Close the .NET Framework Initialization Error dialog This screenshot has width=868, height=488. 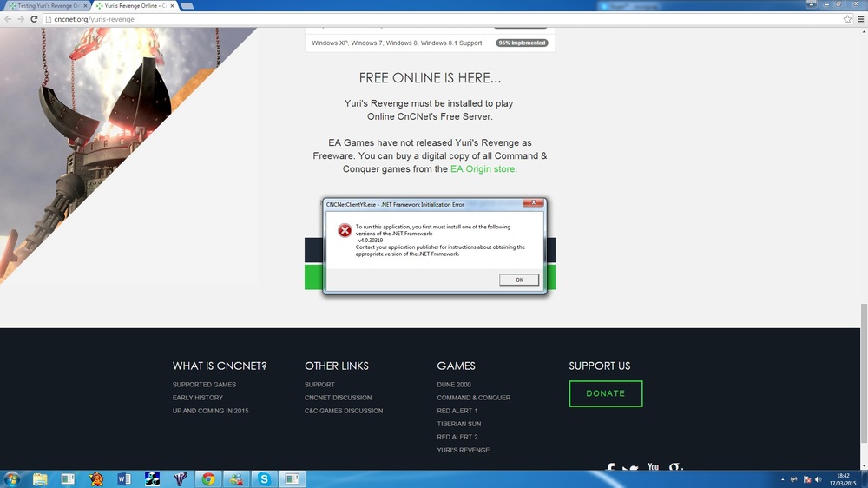pyautogui.click(x=533, y=204)
